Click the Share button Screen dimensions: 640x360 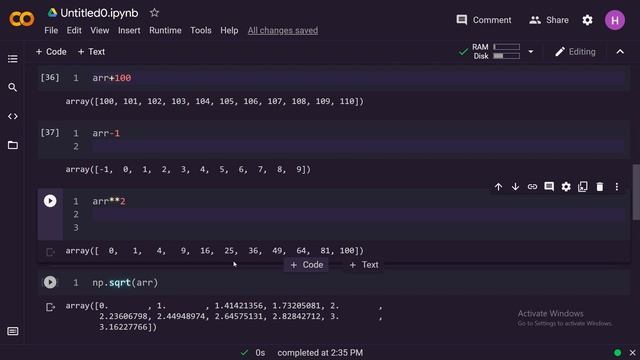coord(549,20)
